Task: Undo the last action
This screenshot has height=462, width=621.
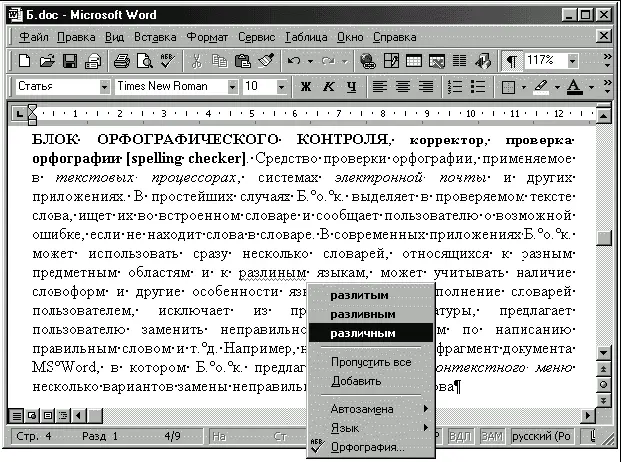Action: [294, 61]
